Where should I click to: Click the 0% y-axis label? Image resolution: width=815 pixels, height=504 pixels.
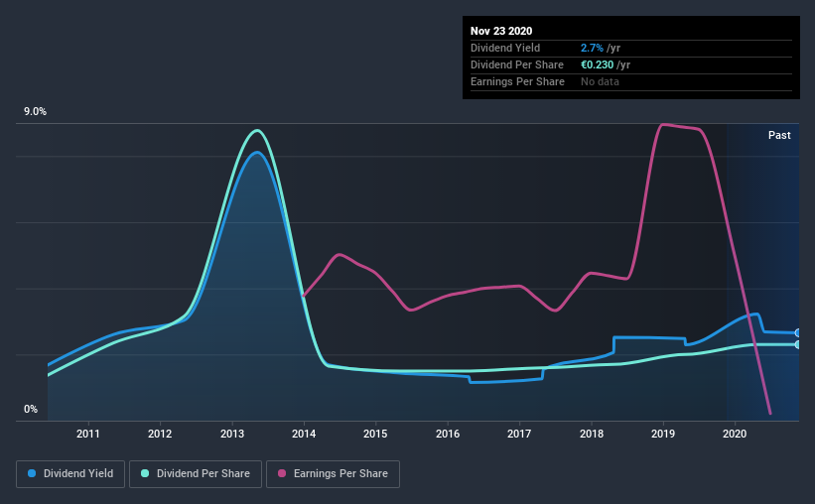point(31,410)
